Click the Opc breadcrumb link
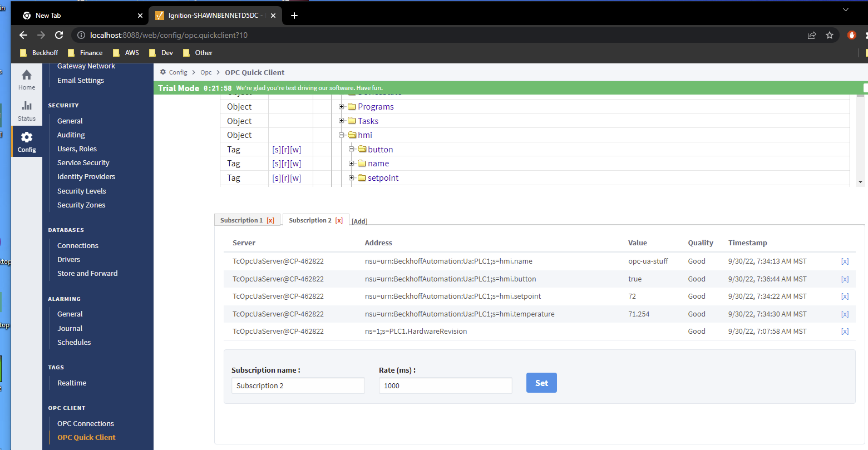 point(206,72)
